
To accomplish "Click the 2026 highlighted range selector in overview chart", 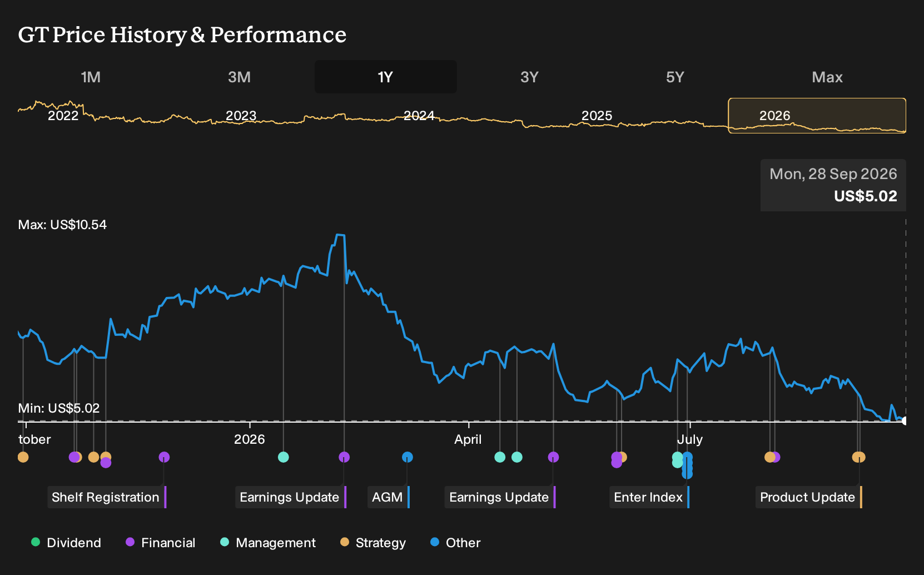I will [x=817, y=116].
